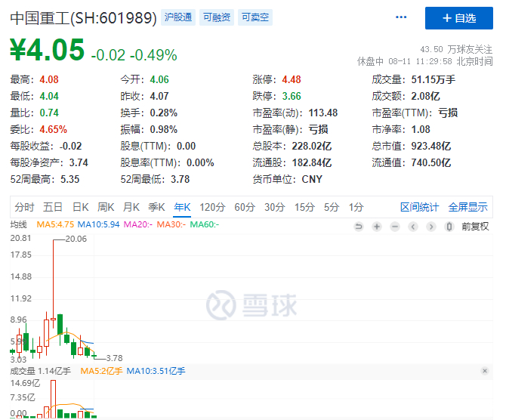
Task: Zoom out chart with minus icon
Action: click(395, 227)
